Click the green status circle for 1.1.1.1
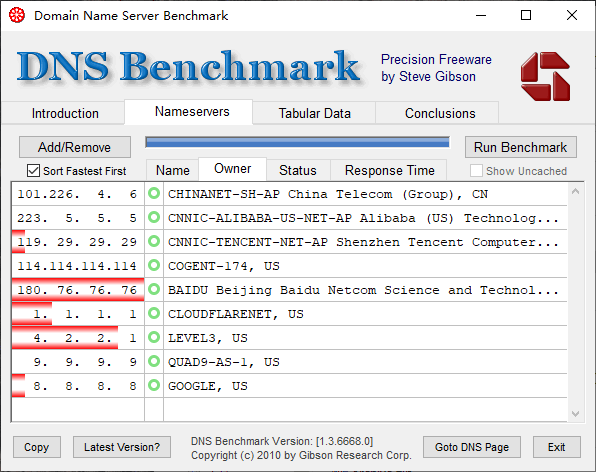596x472 pixels. tap(154, 314)
